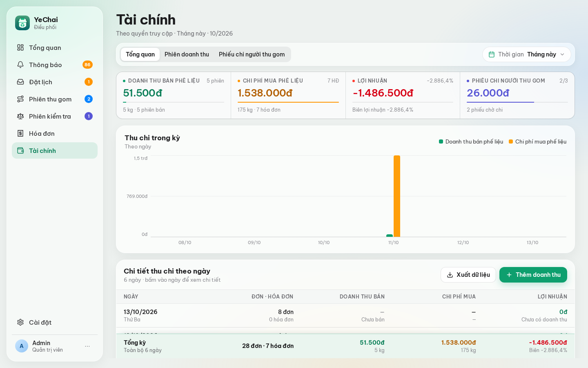The width and height of the screenshot is (588, 368).
Task: Open the 13/10/2026 row details
Action: [345, 315]
